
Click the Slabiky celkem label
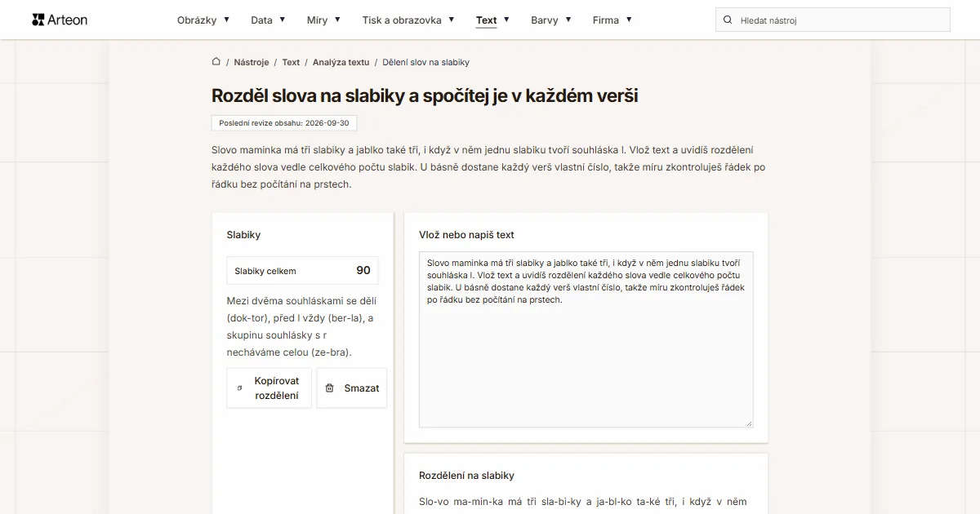point(265,271)
